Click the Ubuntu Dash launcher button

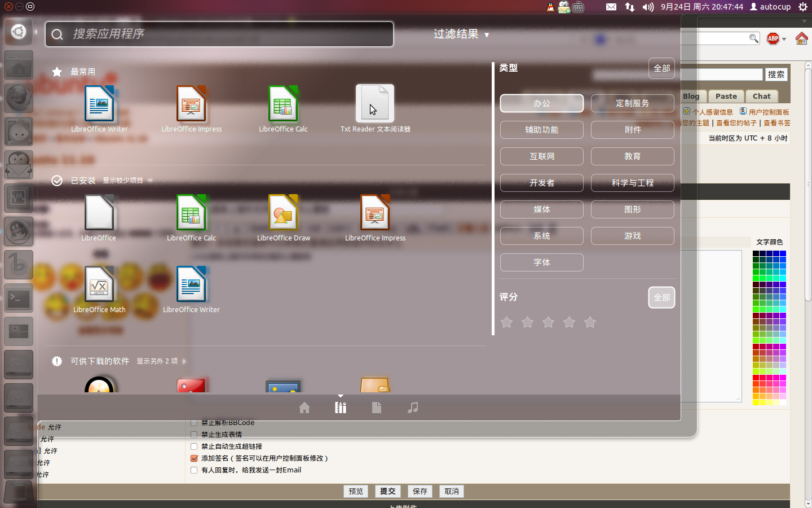[19, 32]
